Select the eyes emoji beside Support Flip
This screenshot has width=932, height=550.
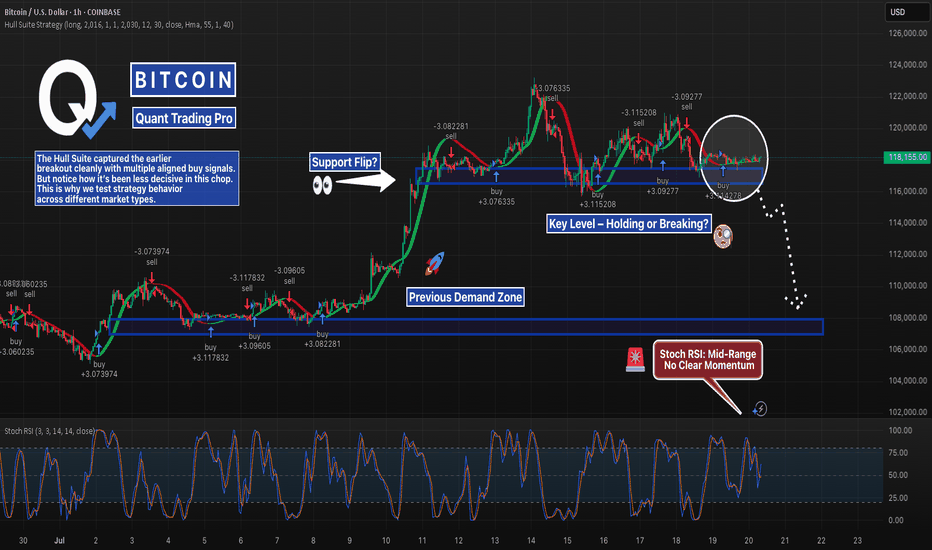[322, 186]
